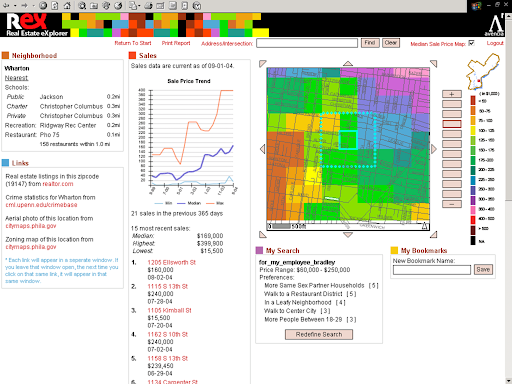Toggle the Median Sale Price Map checkbox
512x384 pixels.
(x=471, y=43)
